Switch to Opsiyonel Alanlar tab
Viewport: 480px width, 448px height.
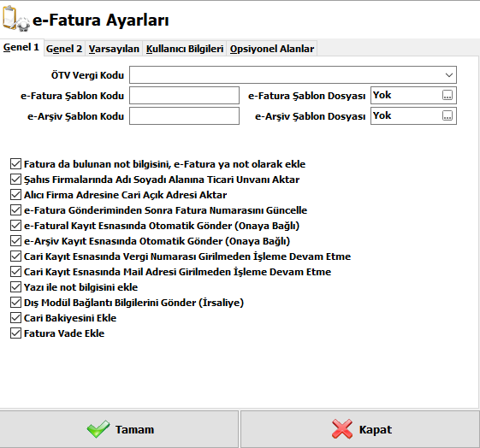[272, 49]
